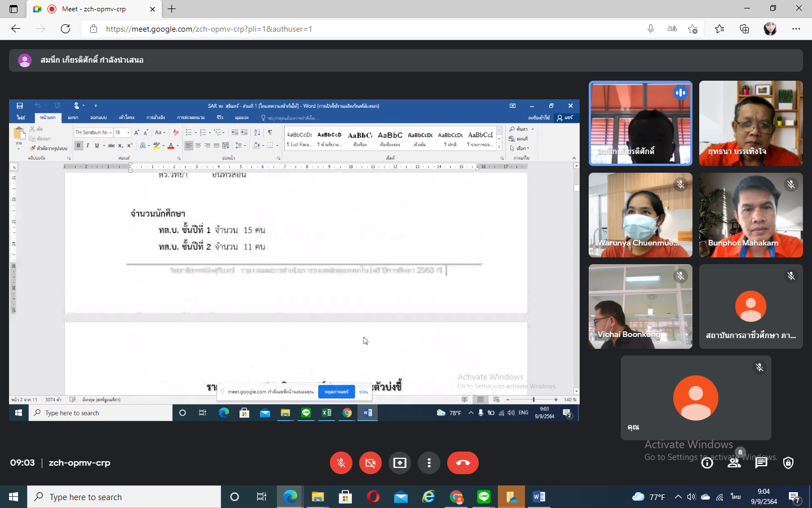Unmute the microphone in Meet controls
The image size is (812, 508).
click(341, 463)
